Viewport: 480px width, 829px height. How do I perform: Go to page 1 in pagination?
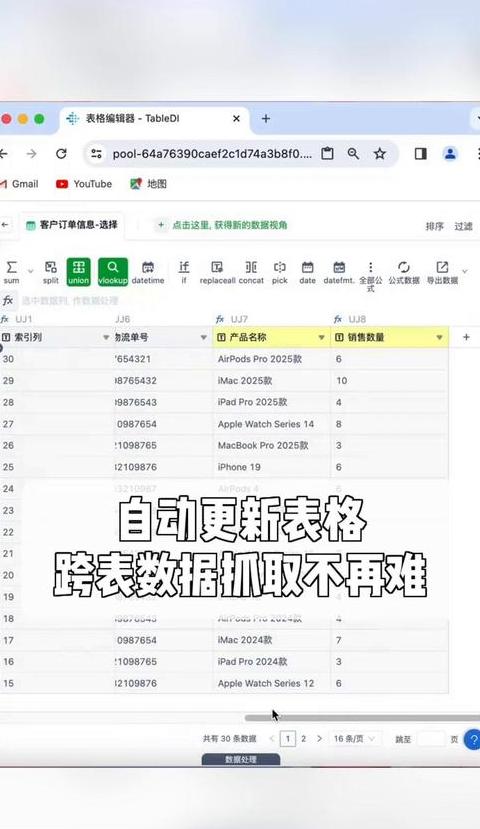pyautogui.click(x=288, y=739)
